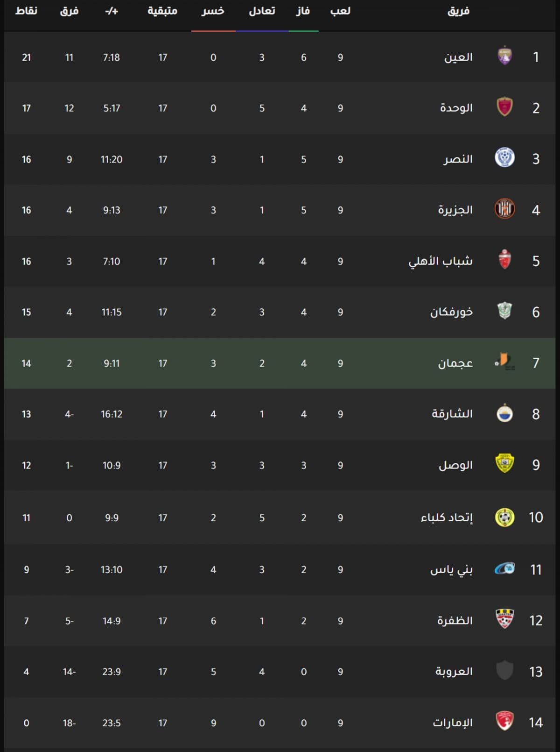Viewport: 560px width, 752px height.
Task: Click the فريق column header
Action: coord(458,11)
